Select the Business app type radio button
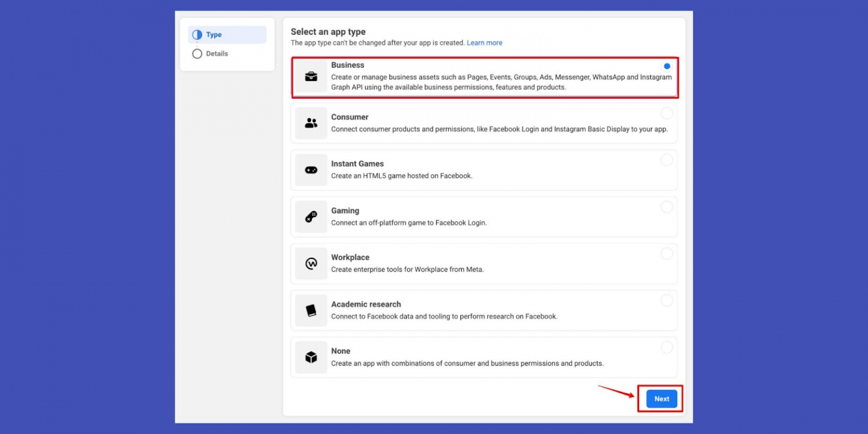Viewport: 868px width, 434px height. [x=667, y=66]
